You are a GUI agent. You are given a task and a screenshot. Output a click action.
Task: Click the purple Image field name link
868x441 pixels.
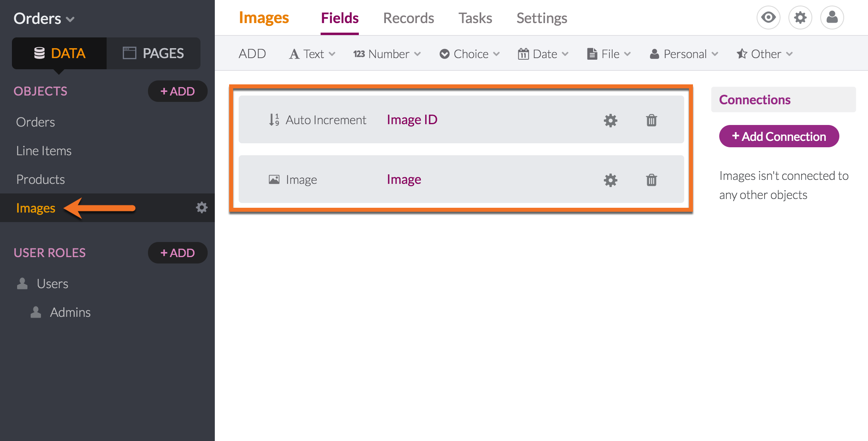coord(404,180)
